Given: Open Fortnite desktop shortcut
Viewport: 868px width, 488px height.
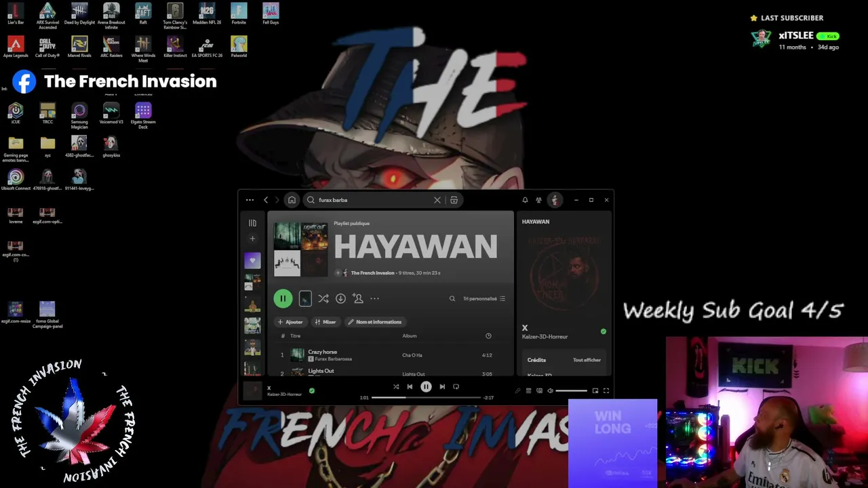Looking at the screenshot, I should [239, 14].
